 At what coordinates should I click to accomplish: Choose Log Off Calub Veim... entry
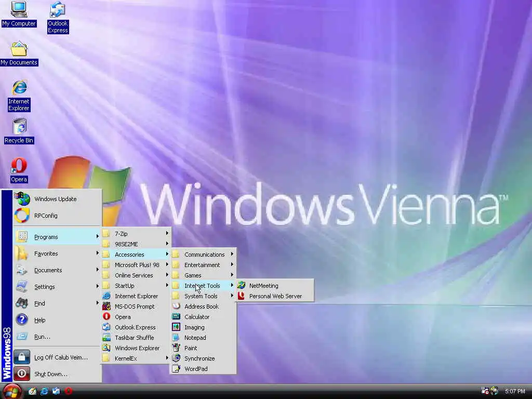57,357
